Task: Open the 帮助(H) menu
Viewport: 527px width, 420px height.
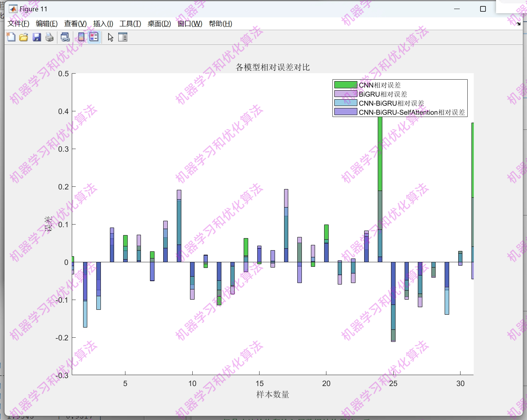Action: (x=220, y=23)
